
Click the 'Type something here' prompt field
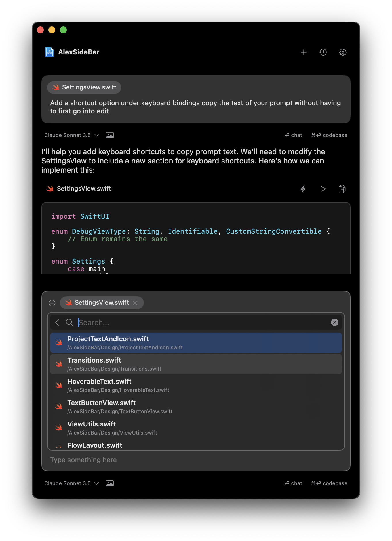click(196, 460)
